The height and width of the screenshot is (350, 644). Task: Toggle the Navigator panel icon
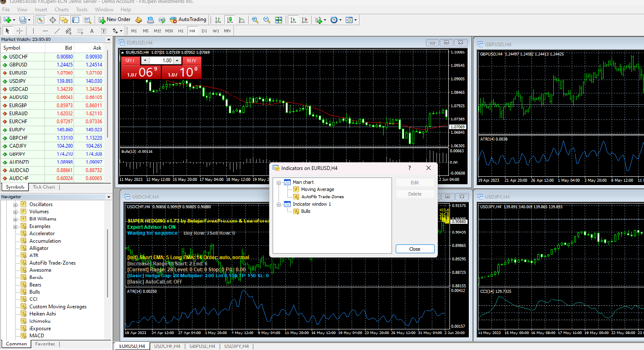[x=64, y=20]
